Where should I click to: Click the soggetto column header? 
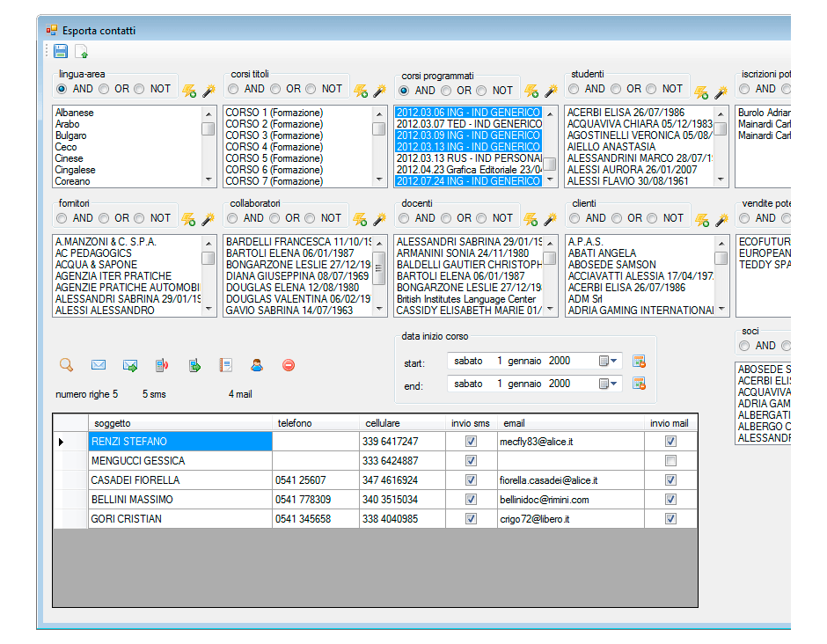(x=179, y=423)
